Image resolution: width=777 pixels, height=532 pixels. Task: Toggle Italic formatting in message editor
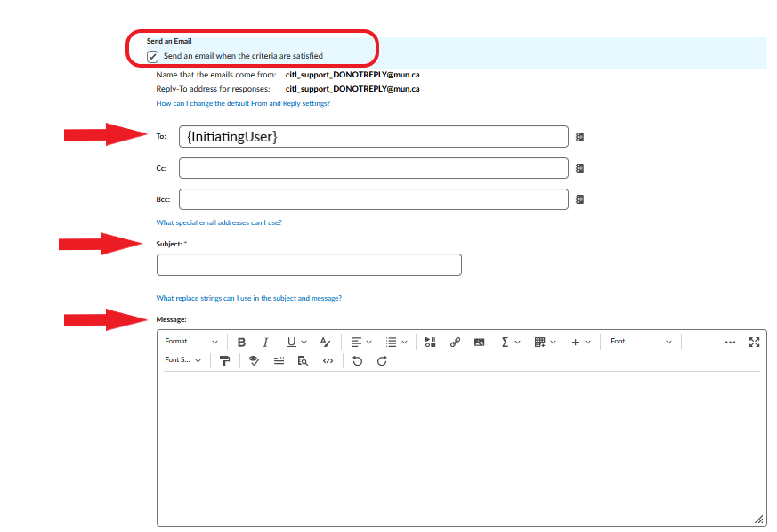(265, 342)
